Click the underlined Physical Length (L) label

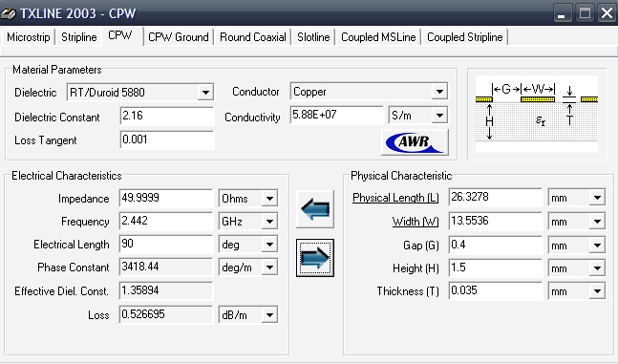click(x=395, y=198)
